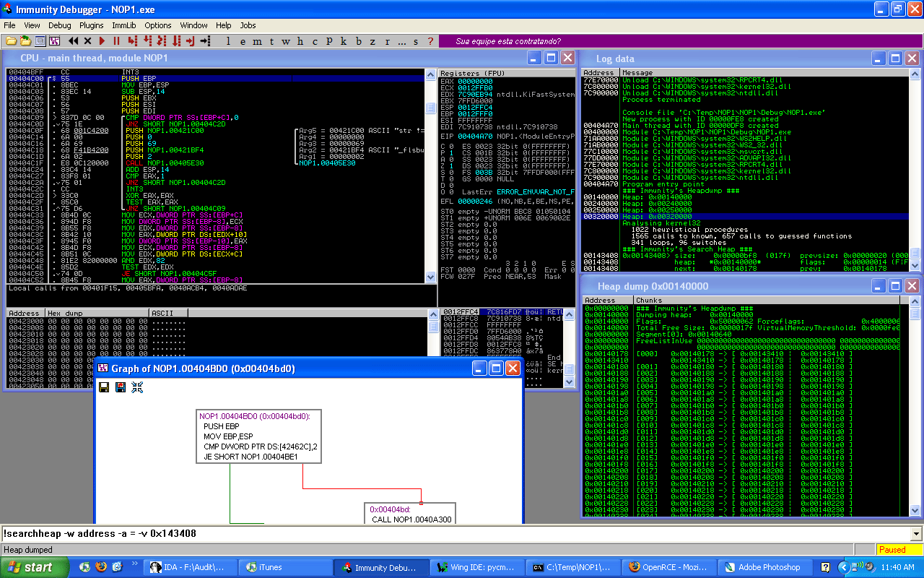Open the Options menu
Image resolution: width=924 pixels, height=578 pixels.
click(158, 25)
